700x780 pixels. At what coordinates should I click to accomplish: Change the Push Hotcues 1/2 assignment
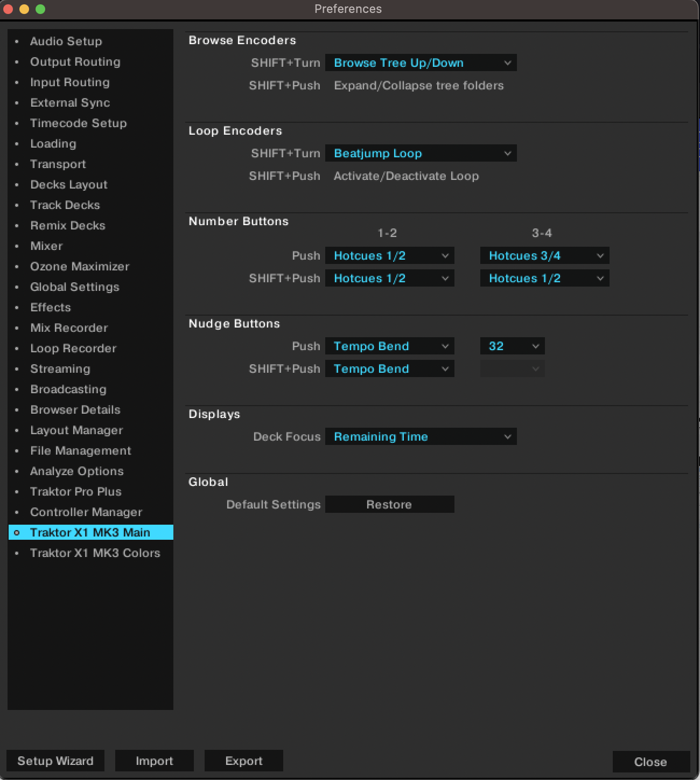389,255
